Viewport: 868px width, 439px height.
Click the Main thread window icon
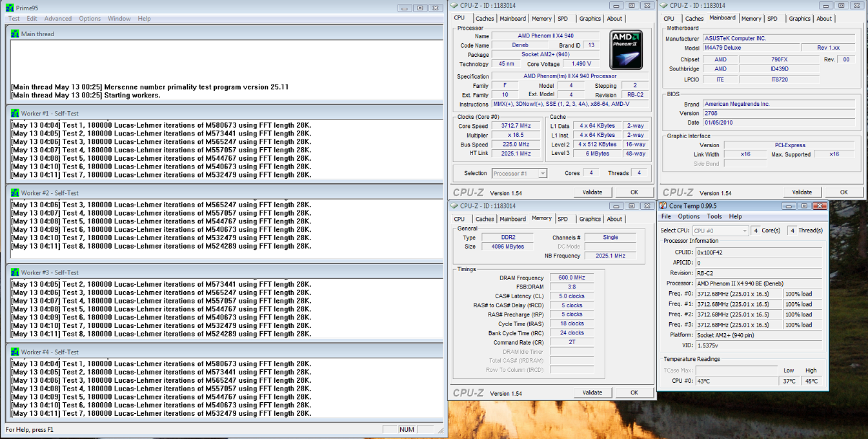(15, 34)
